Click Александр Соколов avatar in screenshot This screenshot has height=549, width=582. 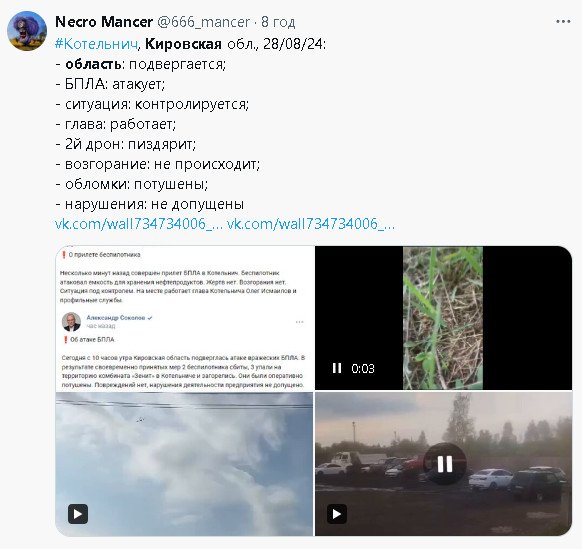(71, 322)
